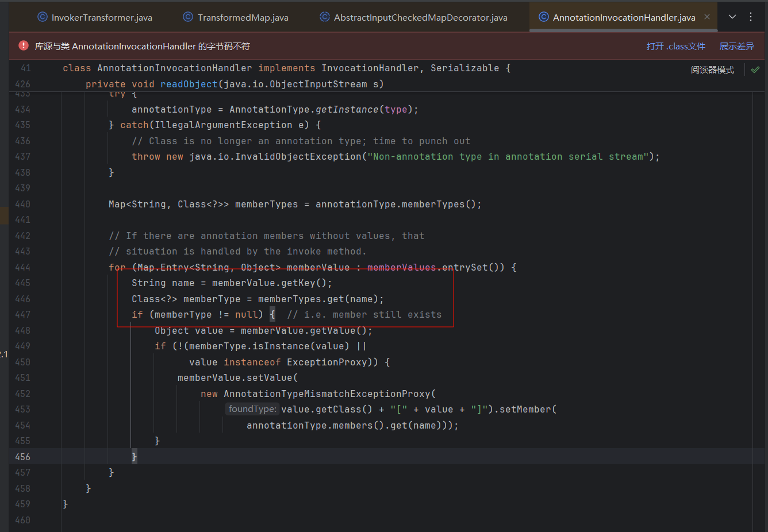Switch to the TransformedMap.java tab

(243, 18)
